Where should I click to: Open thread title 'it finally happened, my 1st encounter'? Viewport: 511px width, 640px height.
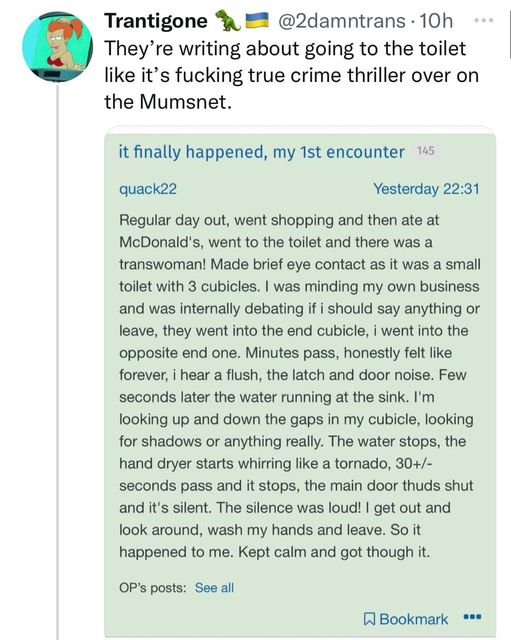pos(262,152)
